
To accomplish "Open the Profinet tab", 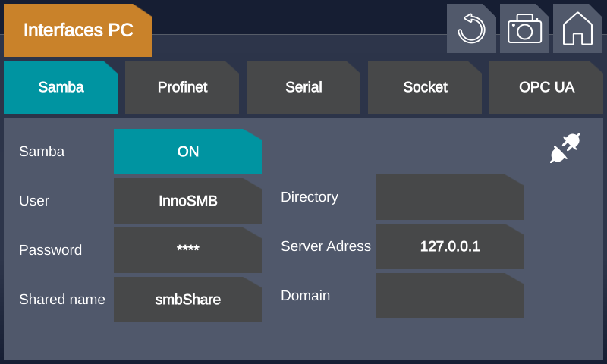I will coord(182,87).
